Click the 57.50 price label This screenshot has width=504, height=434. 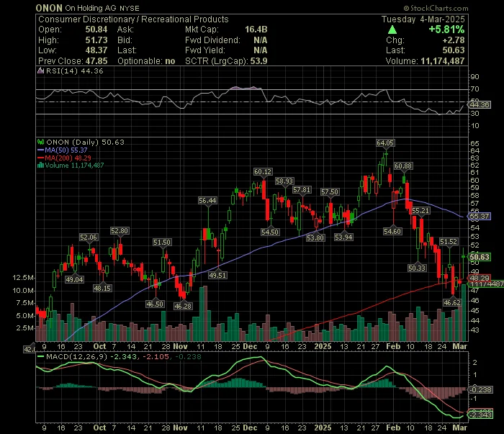click(x=330, y=192)
